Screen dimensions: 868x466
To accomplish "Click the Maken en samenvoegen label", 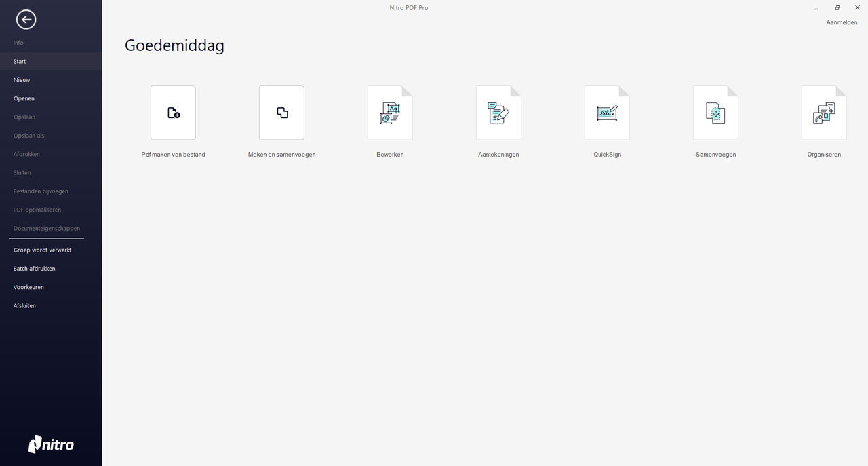I will click(281, 155).
